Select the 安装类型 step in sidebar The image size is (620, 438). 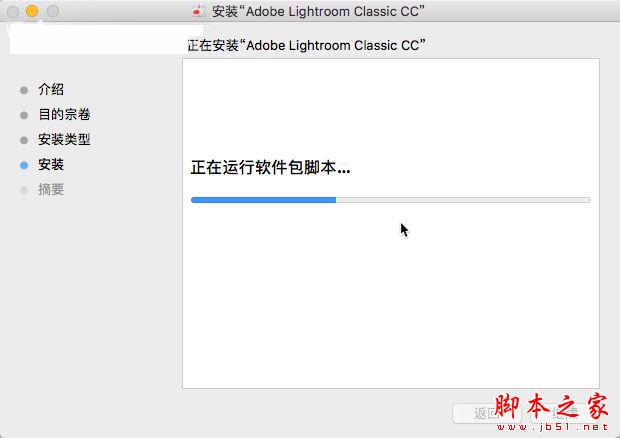[x=64, y=139]
